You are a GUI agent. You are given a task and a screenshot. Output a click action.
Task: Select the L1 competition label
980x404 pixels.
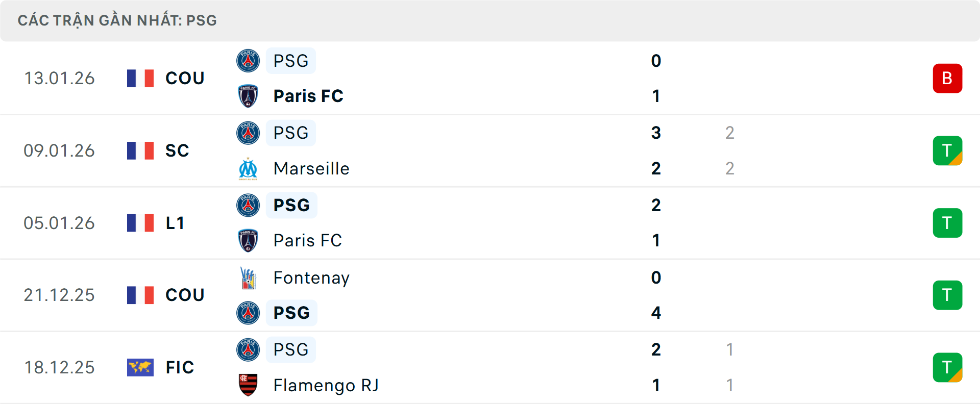click(175, 223)
